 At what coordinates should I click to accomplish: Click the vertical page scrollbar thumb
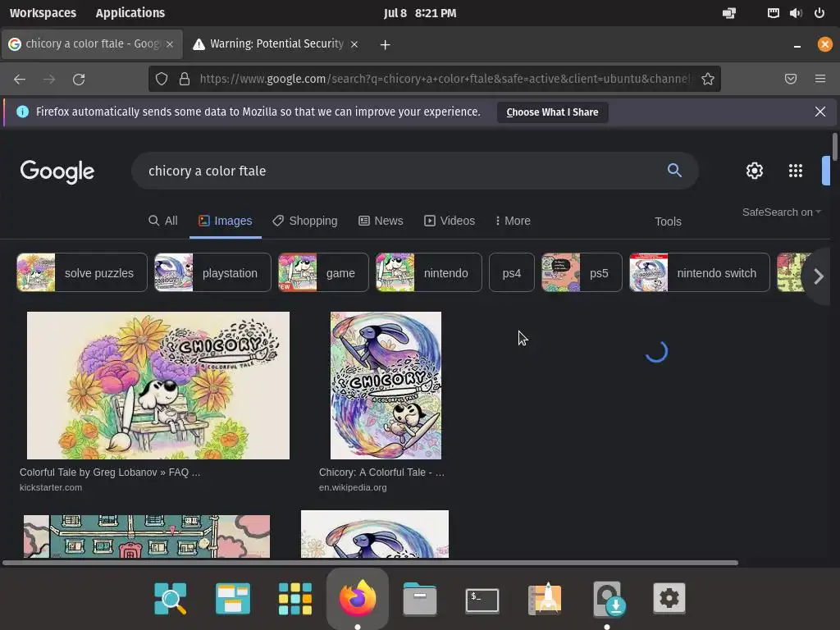834,145
